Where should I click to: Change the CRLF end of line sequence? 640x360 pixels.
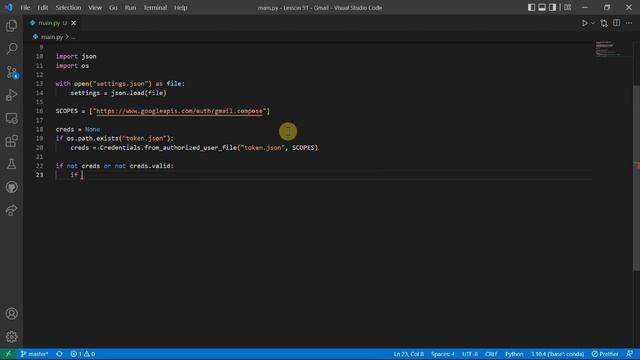491,354
